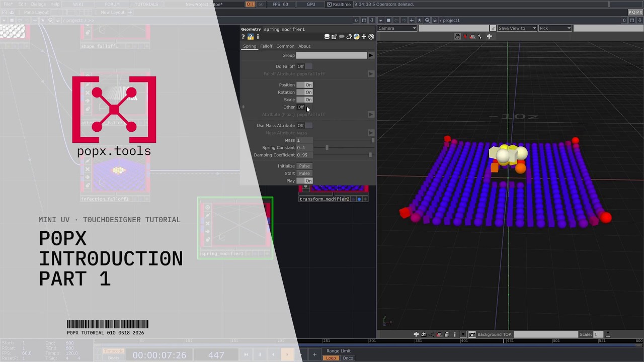644x362 pixels.
Task: Click the shaded cube icon in bottom toolbar
Action: click(447, 334)
